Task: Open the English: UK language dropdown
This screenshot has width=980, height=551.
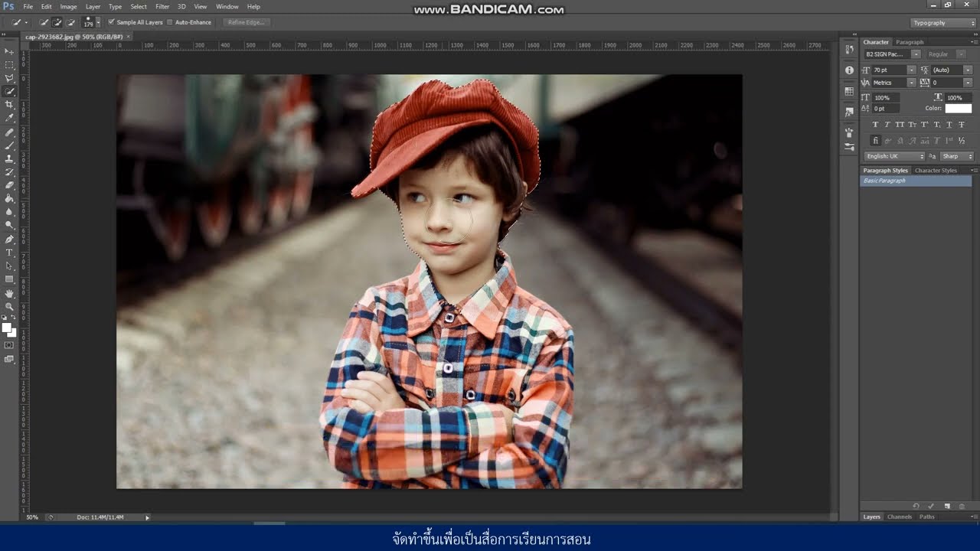Action: 895,156
